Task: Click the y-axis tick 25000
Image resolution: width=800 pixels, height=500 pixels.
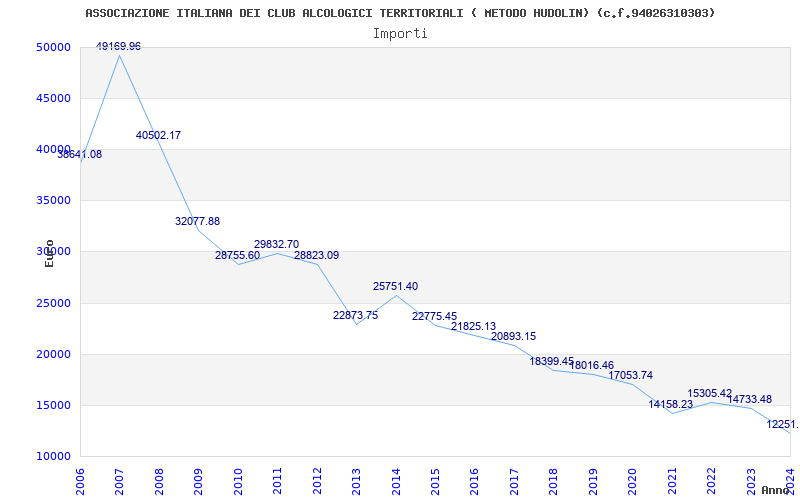Action: point(53,304)
